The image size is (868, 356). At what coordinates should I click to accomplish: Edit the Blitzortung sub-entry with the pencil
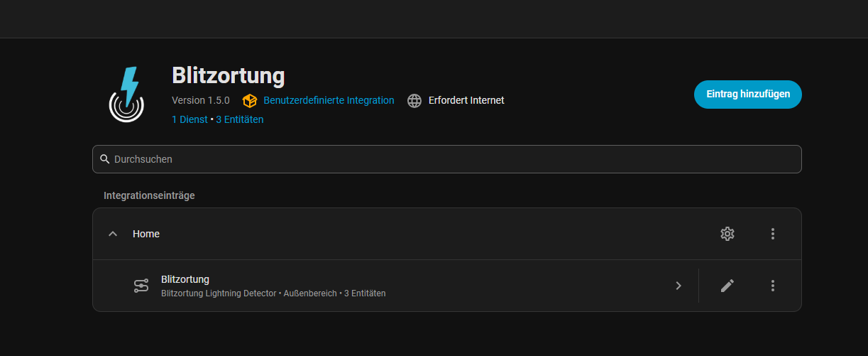(x=727, y=286)
